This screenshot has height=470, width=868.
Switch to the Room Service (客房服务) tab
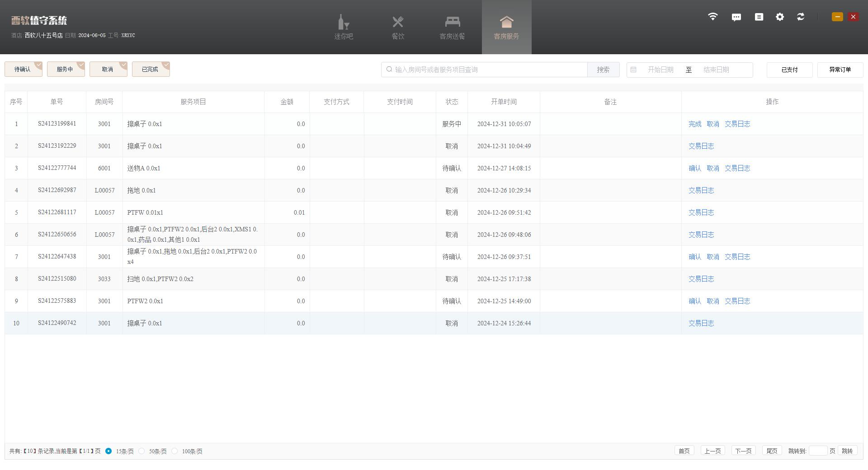point(506,27)
